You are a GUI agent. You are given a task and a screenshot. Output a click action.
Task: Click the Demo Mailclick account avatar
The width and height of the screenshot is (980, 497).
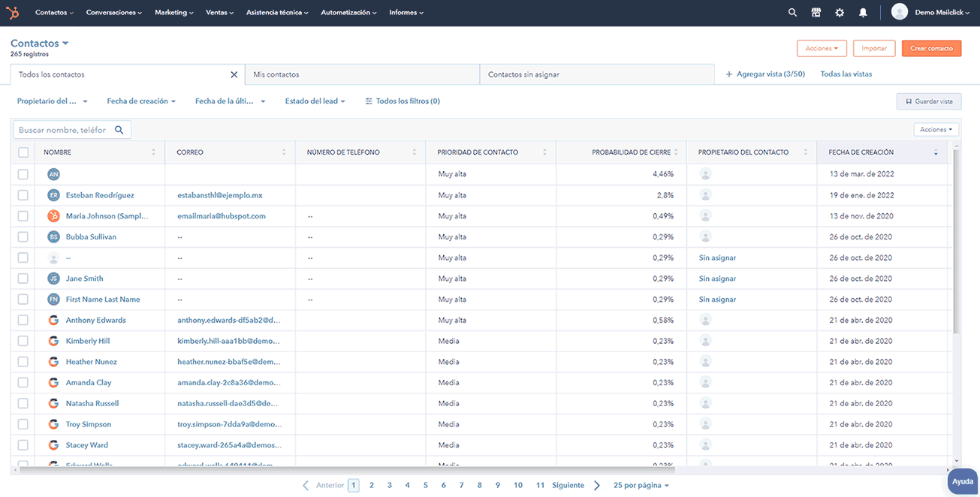click(899, 12)
